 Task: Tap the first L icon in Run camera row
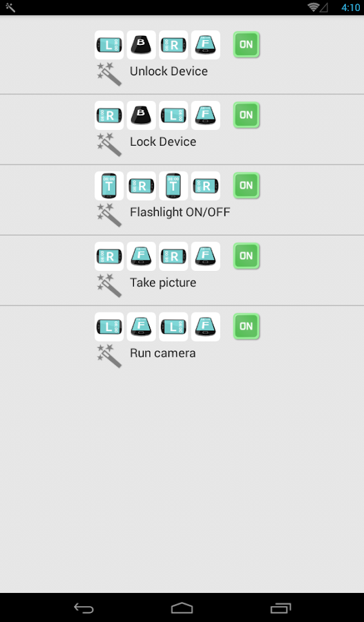(109, 326)
